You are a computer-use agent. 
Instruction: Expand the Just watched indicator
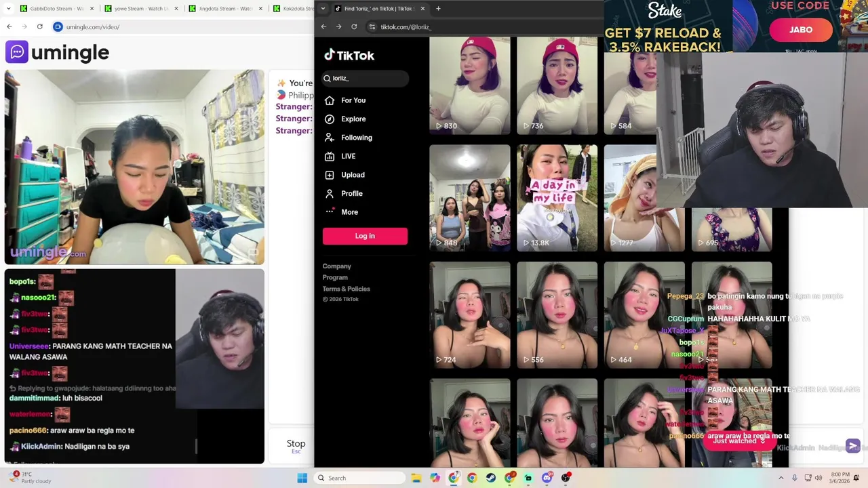point(739,441)
